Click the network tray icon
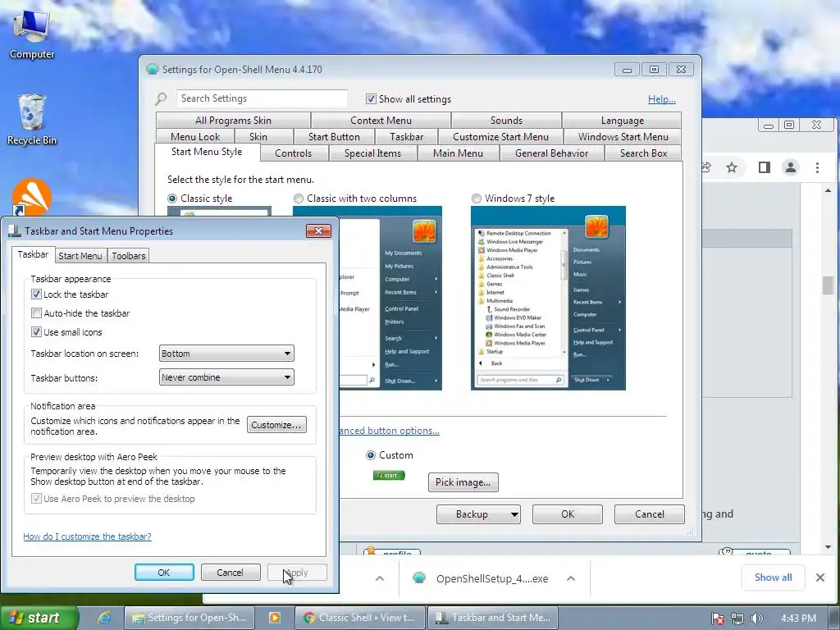Image resolution: width=840 pixels, height=630 pixels. (x=737, y=619)
